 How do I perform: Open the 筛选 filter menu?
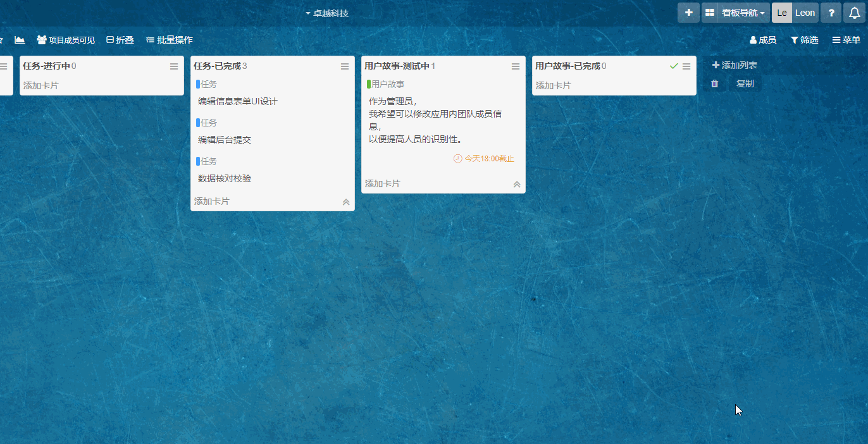pos(804,40)
